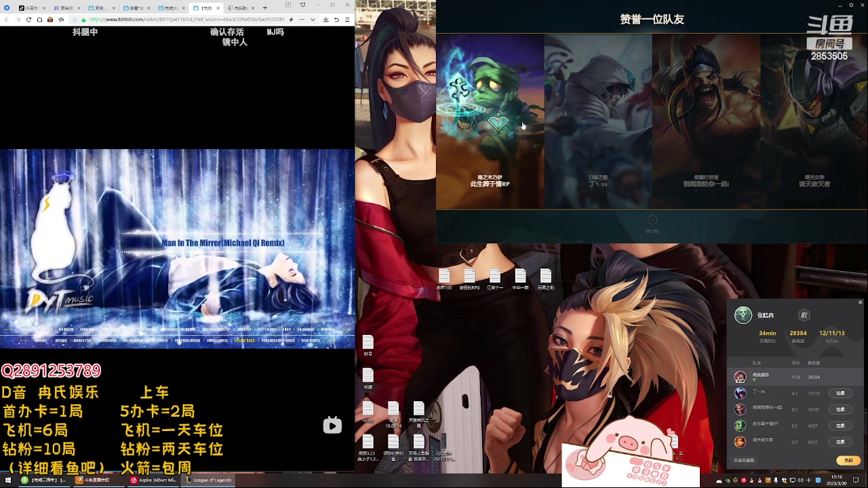Open the notification center icon
The height and width of the screenshot is (488, 868).
point(856,480)
